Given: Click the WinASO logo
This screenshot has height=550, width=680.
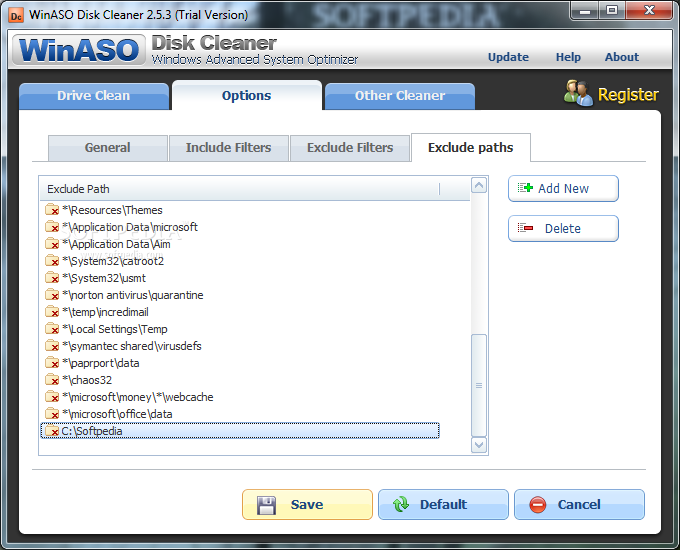Looking at the screenshot, I should click(79, 50).
